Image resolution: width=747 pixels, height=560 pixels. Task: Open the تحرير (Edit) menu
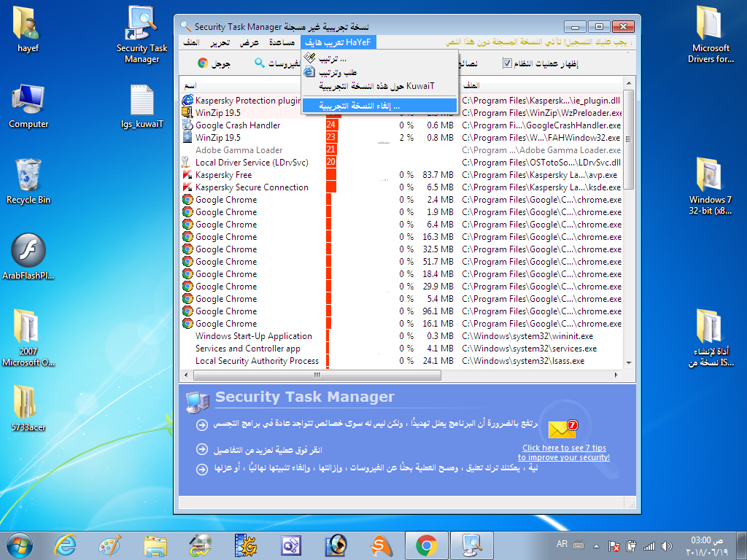tap(220, 42)
